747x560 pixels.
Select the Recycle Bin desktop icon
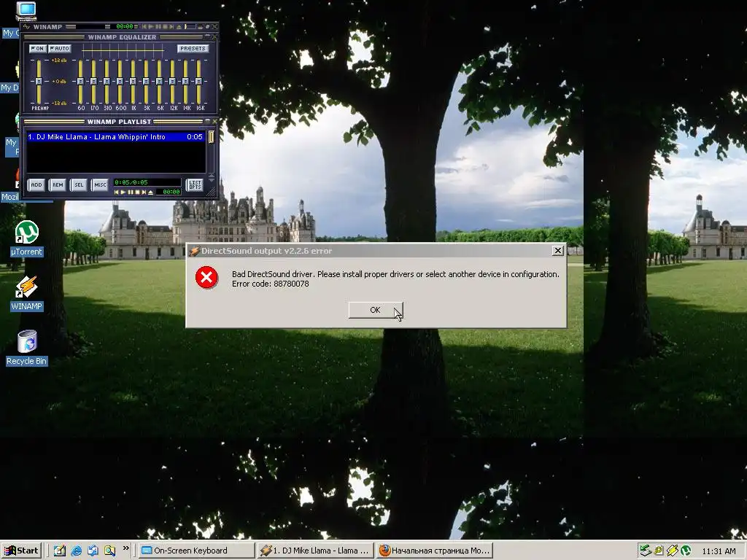click(27, 341)
